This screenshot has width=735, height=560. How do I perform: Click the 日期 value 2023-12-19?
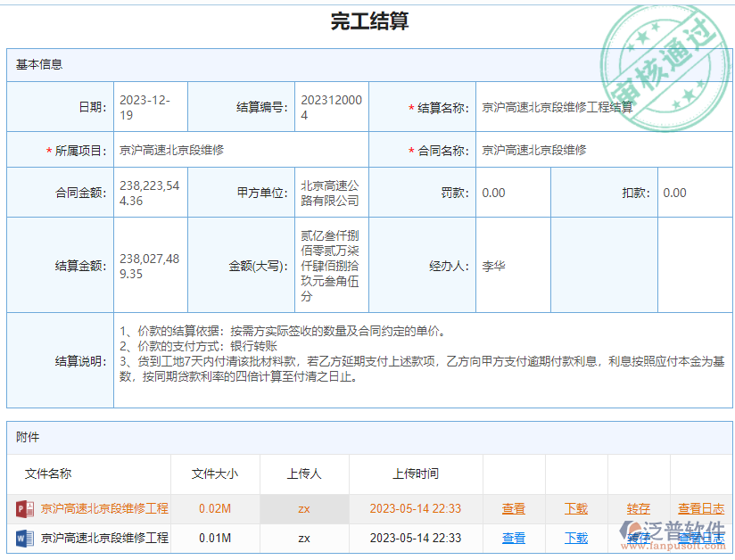[145, 105]
